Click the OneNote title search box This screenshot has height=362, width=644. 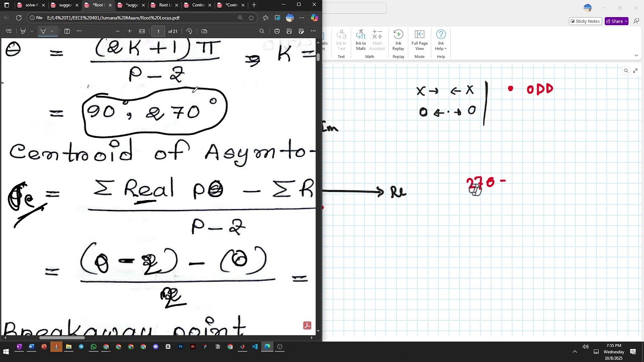pos(354,8)
